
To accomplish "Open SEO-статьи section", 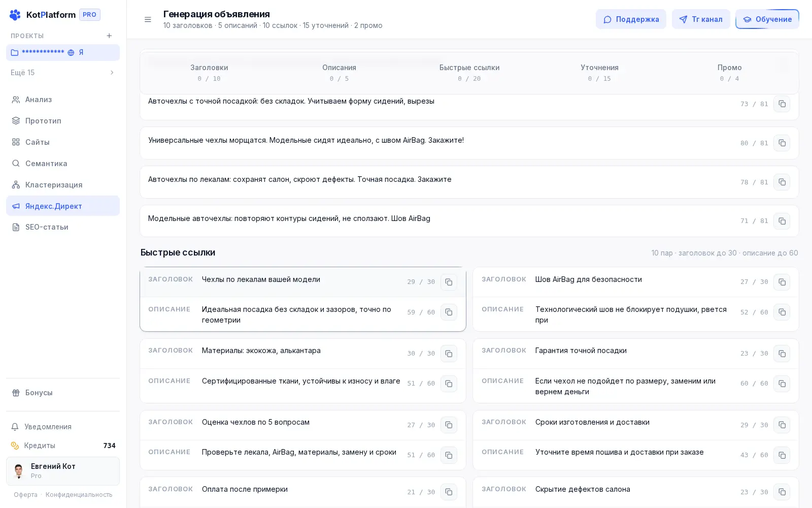I will 63,227.
